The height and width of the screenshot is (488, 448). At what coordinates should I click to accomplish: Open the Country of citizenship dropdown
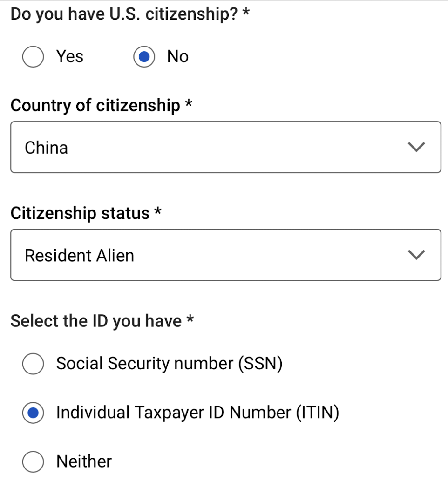tap(225, 147)
